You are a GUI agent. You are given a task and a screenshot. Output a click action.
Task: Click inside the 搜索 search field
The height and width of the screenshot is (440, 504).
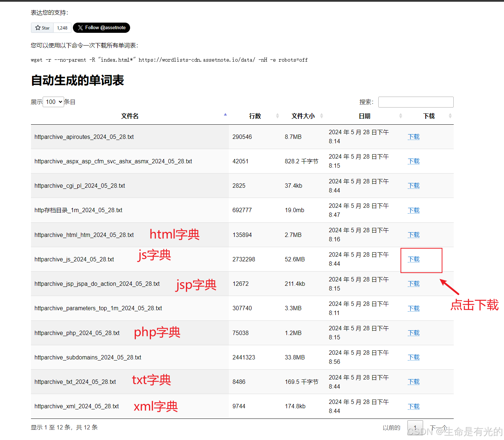[x=415, y=102]
